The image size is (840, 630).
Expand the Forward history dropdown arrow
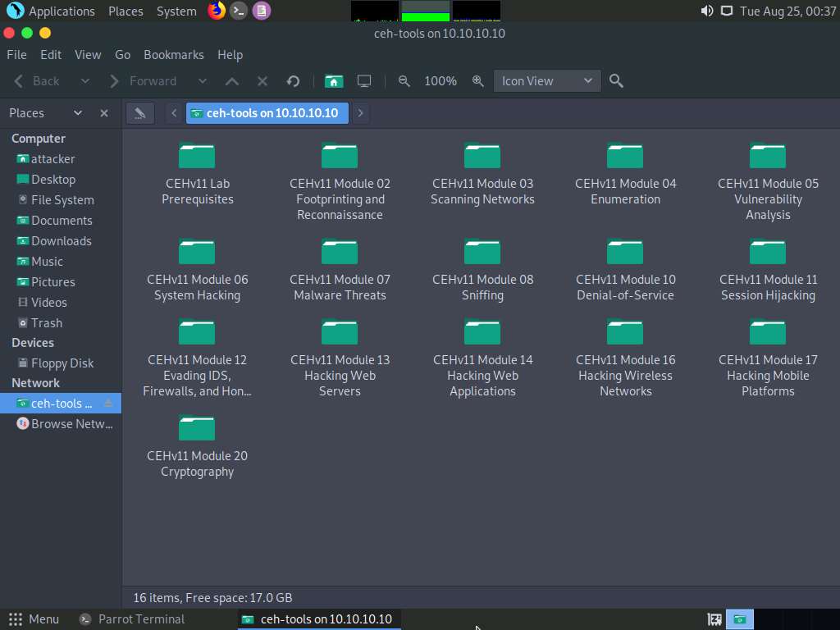coord(203,81)
